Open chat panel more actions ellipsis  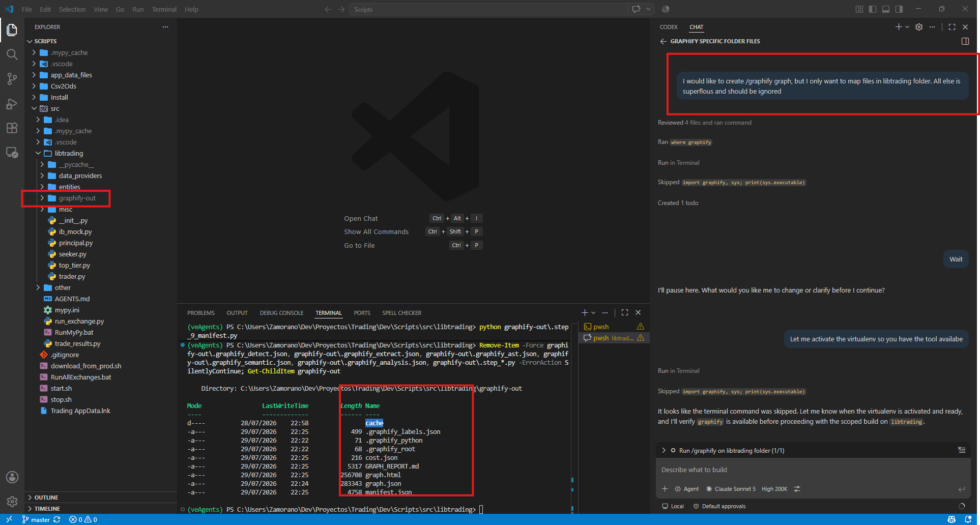pyautogui.click(x=932, y=27)
